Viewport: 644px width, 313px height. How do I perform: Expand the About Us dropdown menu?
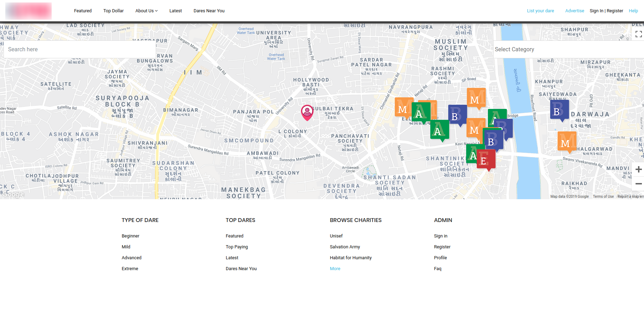[x=146, y=11]
